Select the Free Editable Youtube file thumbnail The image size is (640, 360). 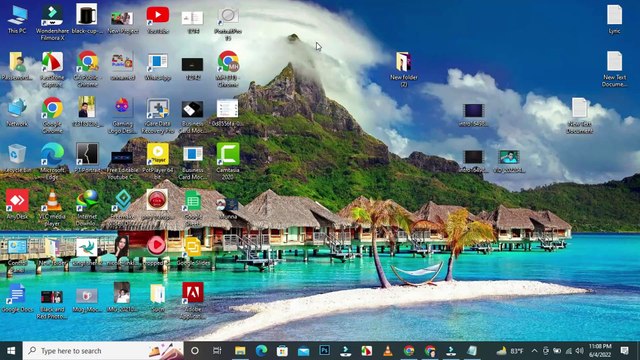[122, 165]
